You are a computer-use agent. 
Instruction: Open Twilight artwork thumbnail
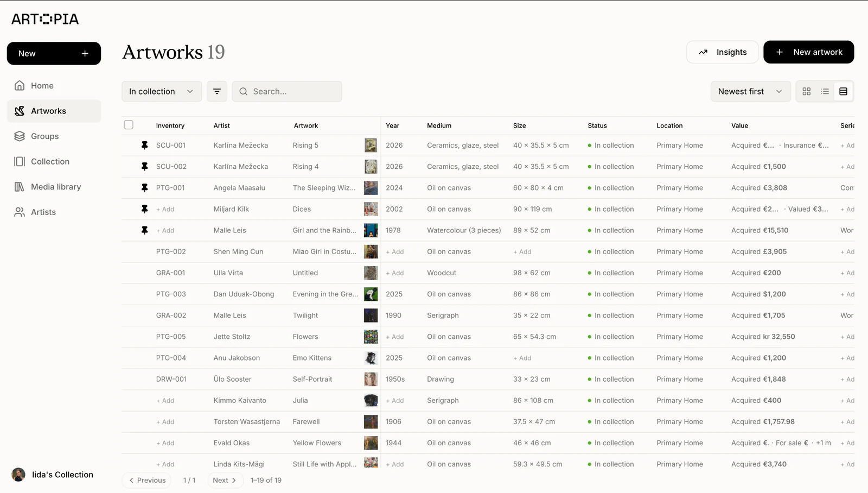(x=371, y=315)
